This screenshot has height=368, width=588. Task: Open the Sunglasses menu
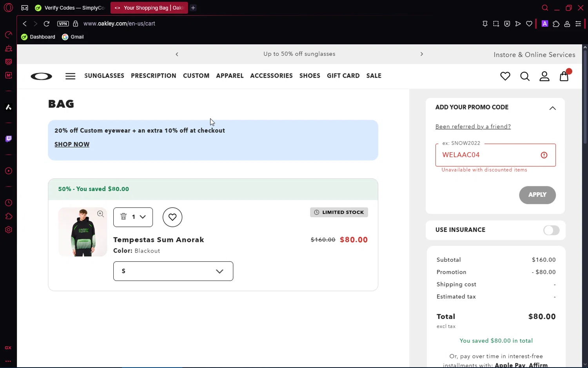point(104,76)
